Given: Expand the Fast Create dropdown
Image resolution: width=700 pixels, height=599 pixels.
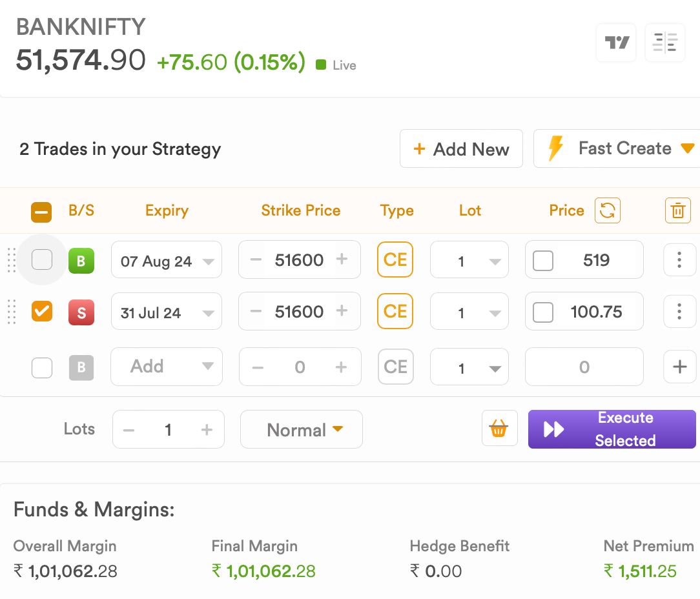Looking at the screenshot, I should pos(617,148).
